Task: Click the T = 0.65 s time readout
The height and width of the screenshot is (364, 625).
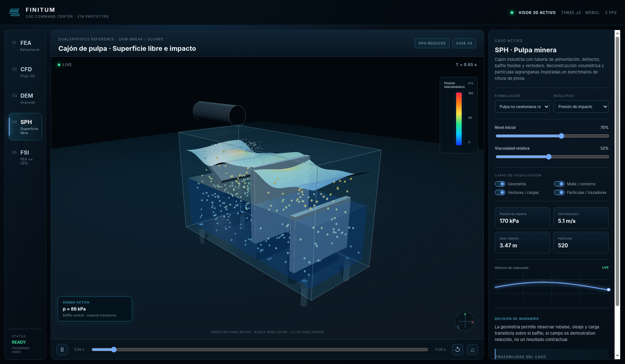Action: click(x=466, y=65)
